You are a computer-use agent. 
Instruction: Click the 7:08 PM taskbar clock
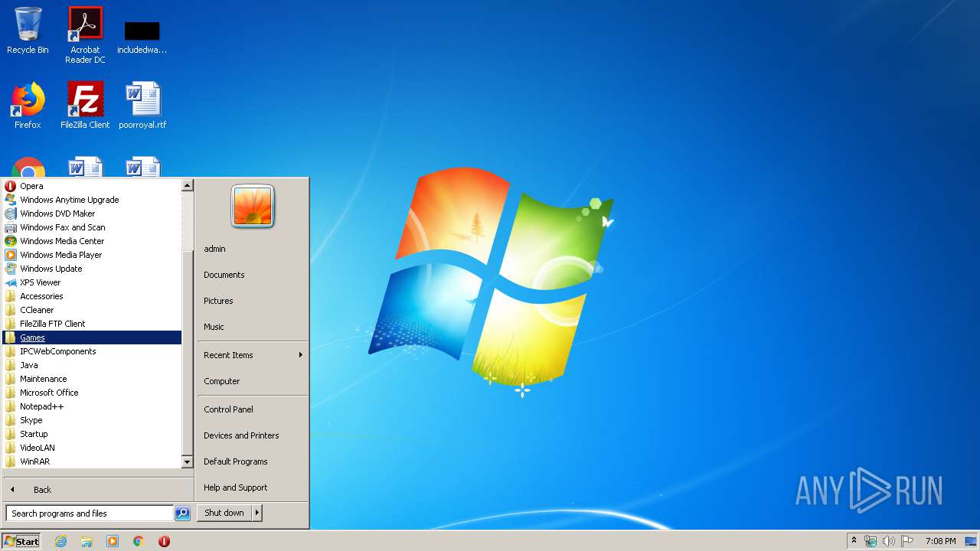[x=940, y=541]
